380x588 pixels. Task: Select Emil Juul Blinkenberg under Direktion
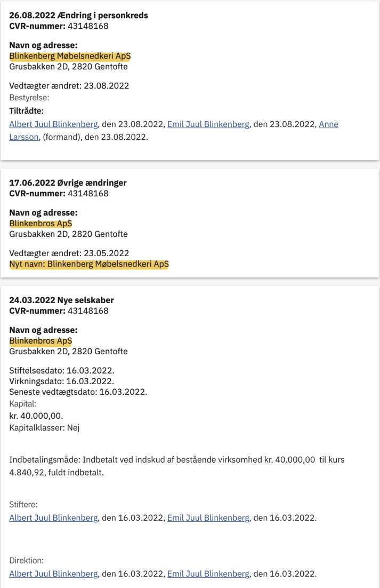click(208, 574)
